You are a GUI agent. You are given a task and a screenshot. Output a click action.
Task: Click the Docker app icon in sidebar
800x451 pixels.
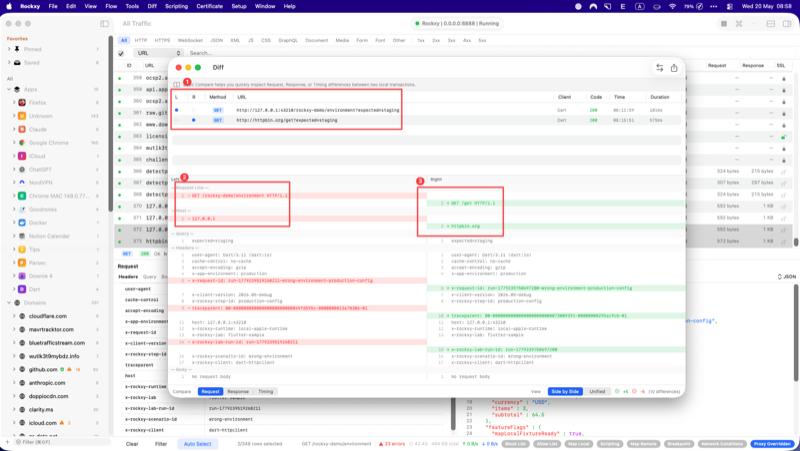point(22,222)
